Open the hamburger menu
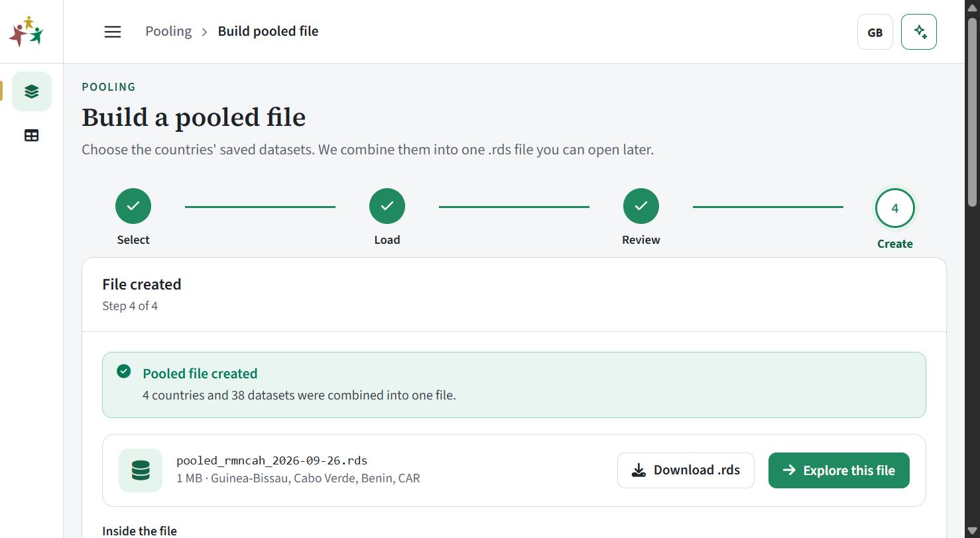 (113, 32)
